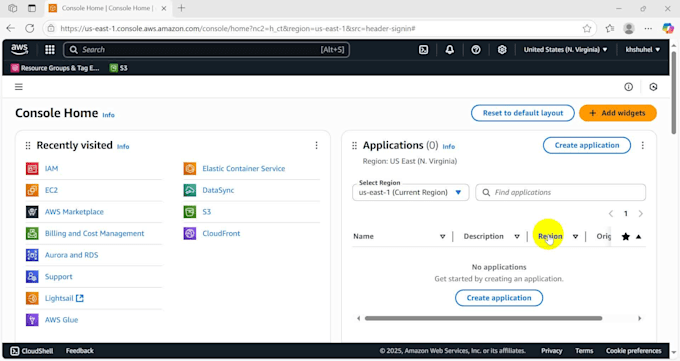Open the Privacy footer link
680x361 pixels.
tap(552, 351)
